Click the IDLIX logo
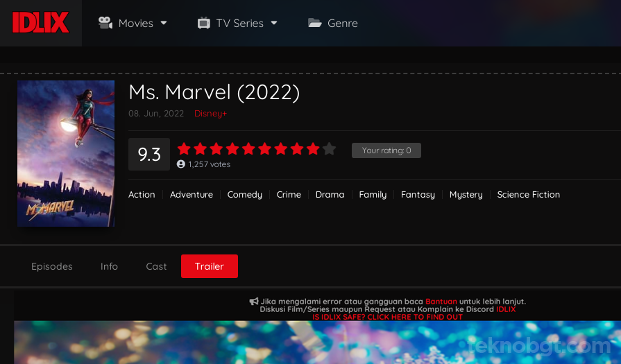The height and width of the screenshot is (364, 621). [x=41, y=23]
